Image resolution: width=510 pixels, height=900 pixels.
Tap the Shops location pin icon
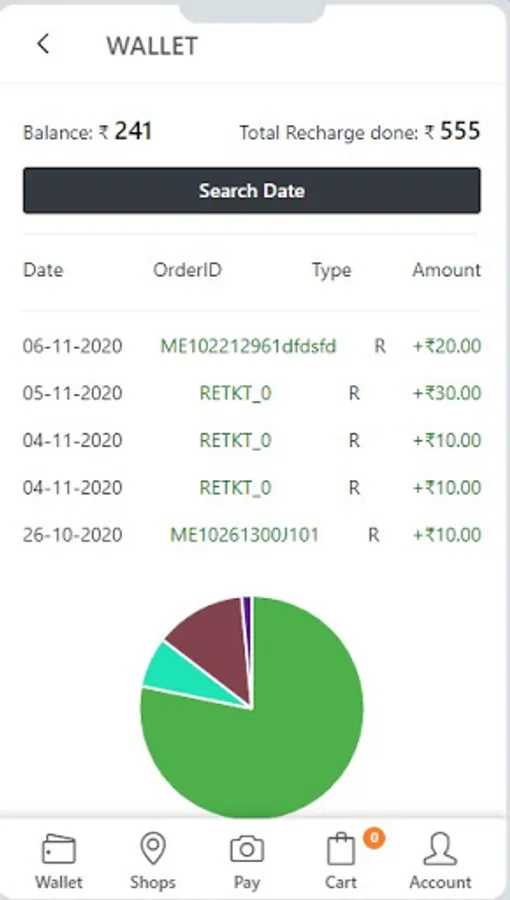pyautogui.click(x=153, y=848)
